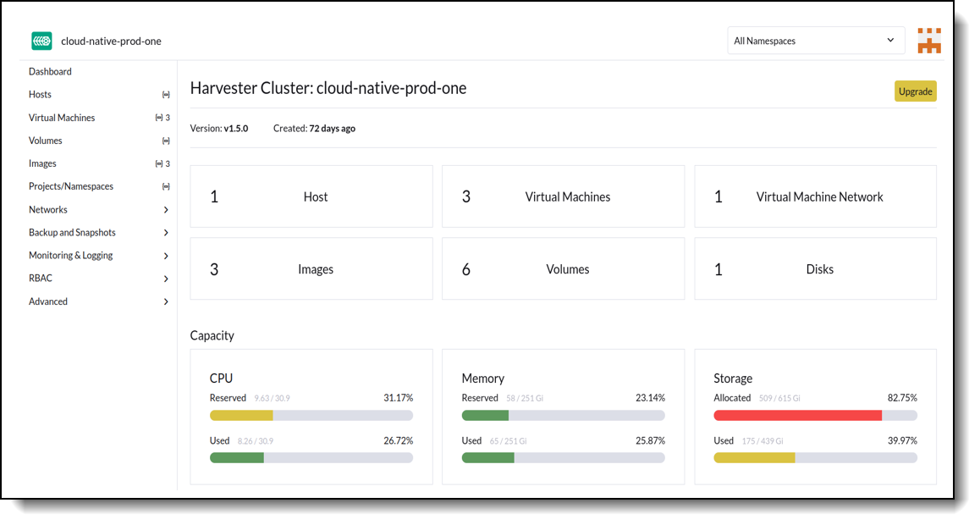
Task: Click the version value v1.5.0
Action: click(235, 128)
